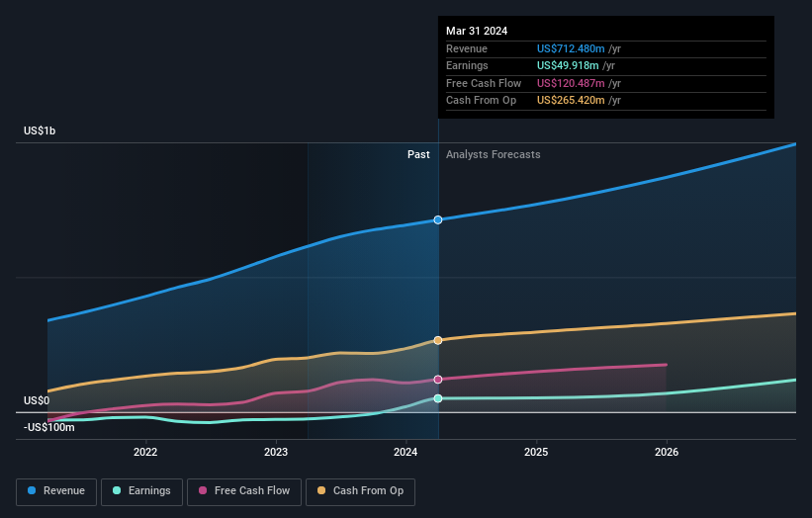Viewport: 812px width, 518px height.
Task: Click the US$120.487m free cash flow value
Action: [x=571, y=83]
